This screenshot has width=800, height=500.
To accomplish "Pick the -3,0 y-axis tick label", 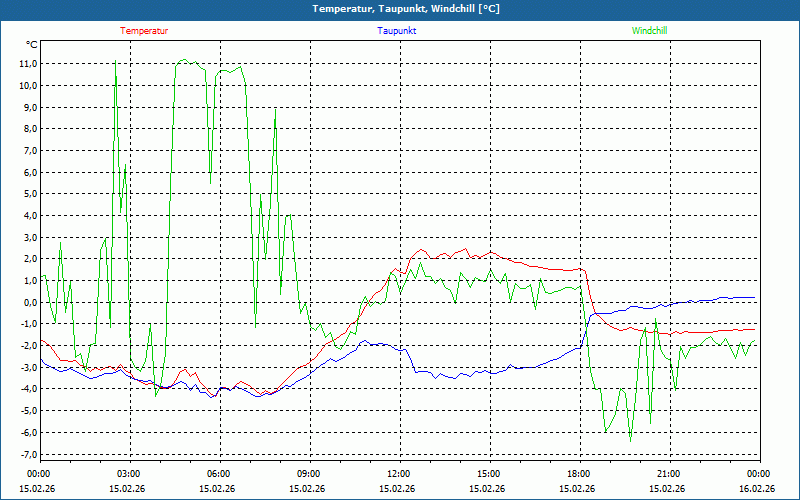I will [27, 367].
